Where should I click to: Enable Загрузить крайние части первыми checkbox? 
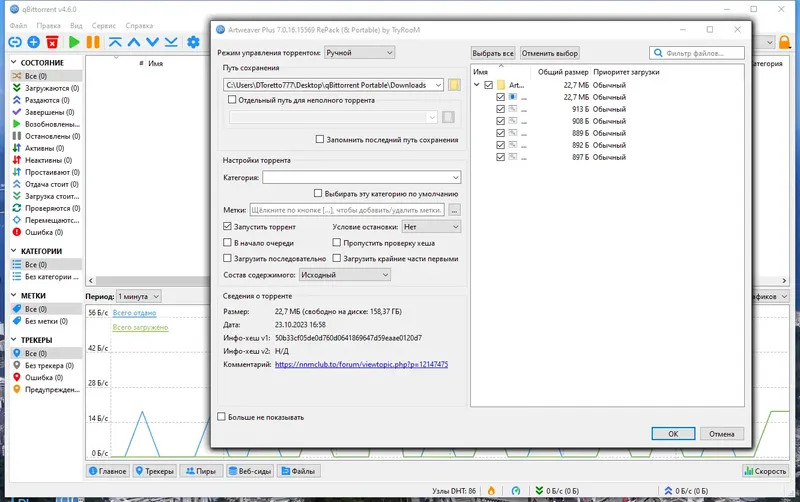337,258
